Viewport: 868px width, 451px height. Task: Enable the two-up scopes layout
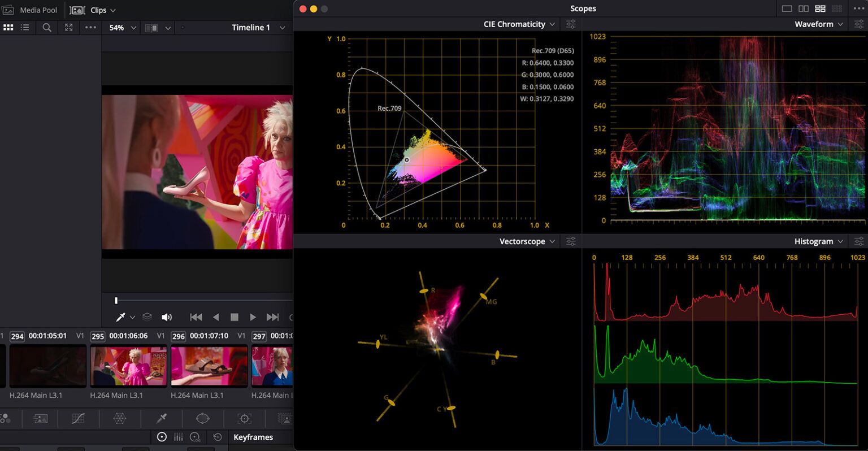pos(804,8)
